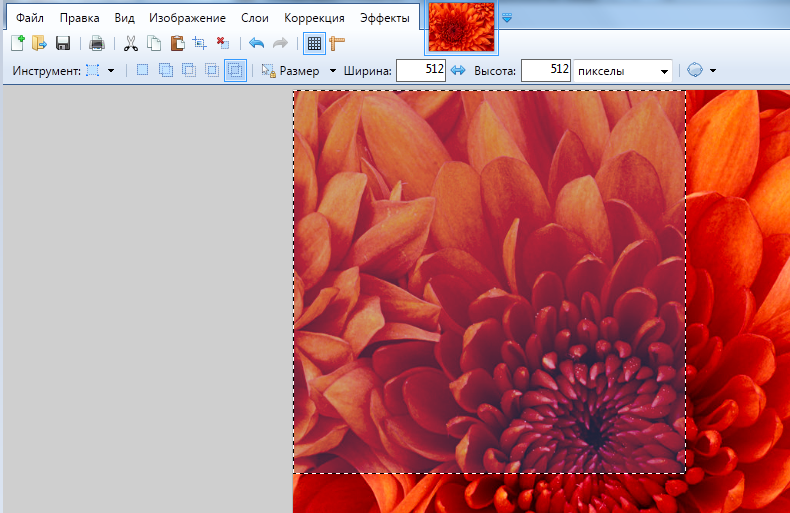Open the image list dropdown icon
Image resolution: width=790 pixels, height=513 pixels.
pos(507,18)
